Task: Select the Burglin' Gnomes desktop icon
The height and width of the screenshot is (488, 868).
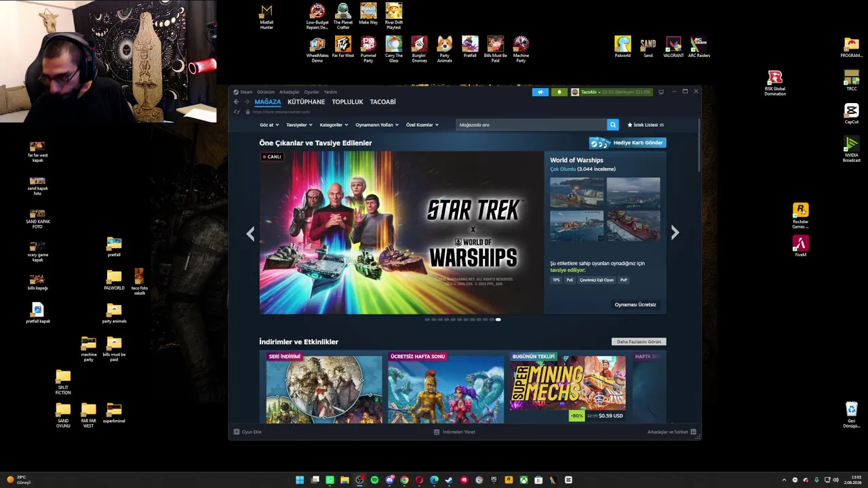Action: [419, 50]
